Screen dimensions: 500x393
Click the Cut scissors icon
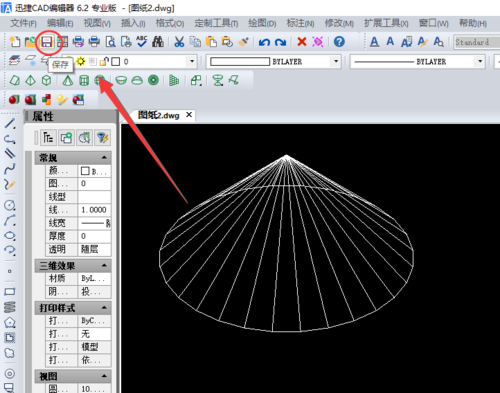(x=179, y=42)
